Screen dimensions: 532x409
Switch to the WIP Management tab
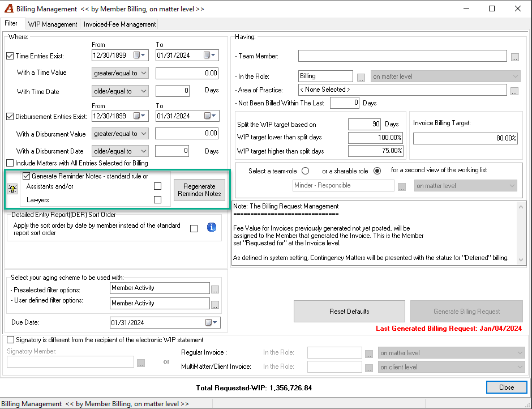(53, 24)
